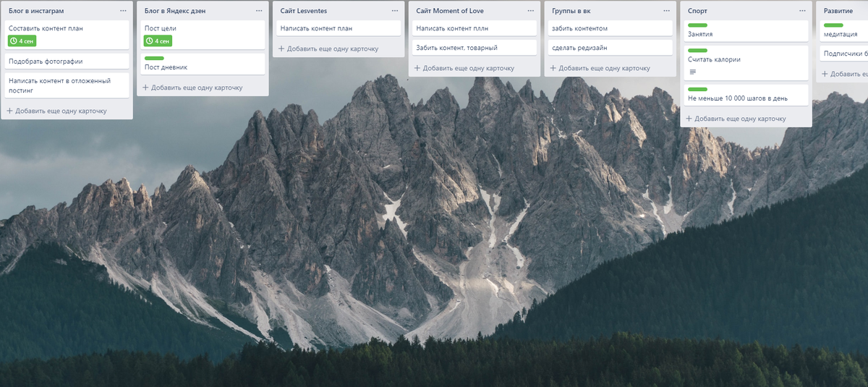Image resolution: width=868 pixels, height=387 pixels.
Task: Click list title Спорт
Action: 697,11
